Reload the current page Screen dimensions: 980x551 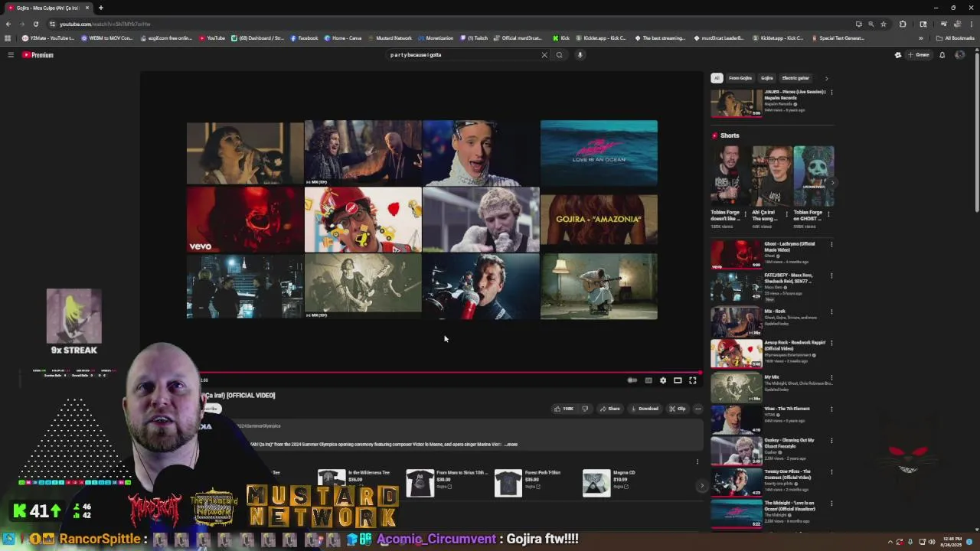coord(35,24)
